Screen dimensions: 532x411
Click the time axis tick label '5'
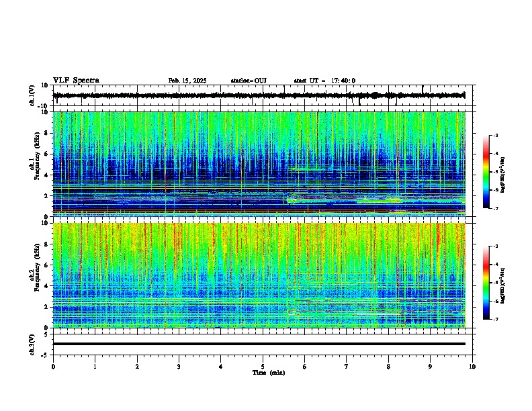[263, 367]
